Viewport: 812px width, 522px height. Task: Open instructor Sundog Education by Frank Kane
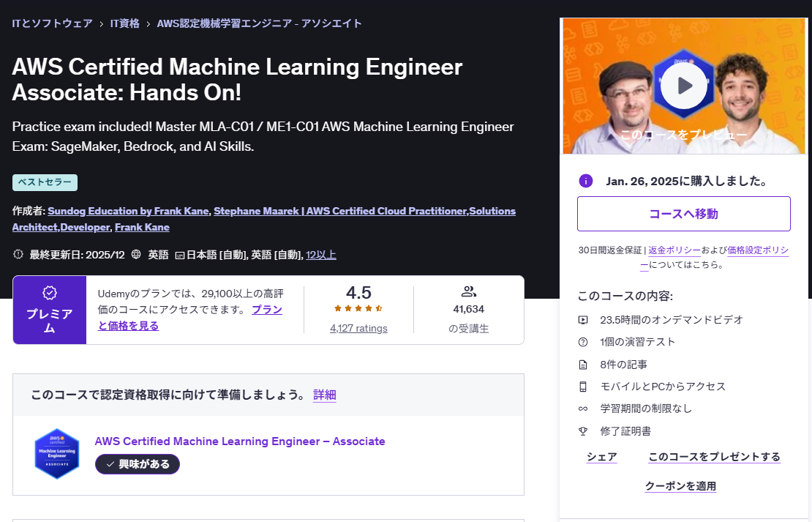128,211
